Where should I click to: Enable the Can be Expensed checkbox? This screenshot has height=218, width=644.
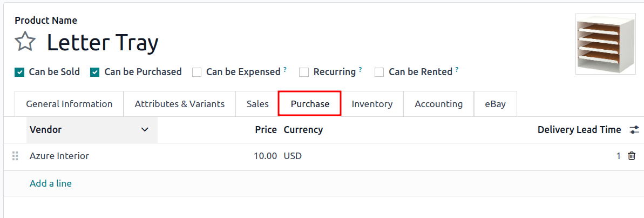click(197, 72)
